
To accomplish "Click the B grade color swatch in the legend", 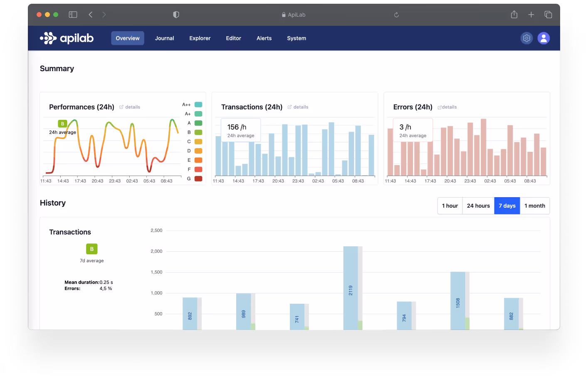I will coord(198,132).
